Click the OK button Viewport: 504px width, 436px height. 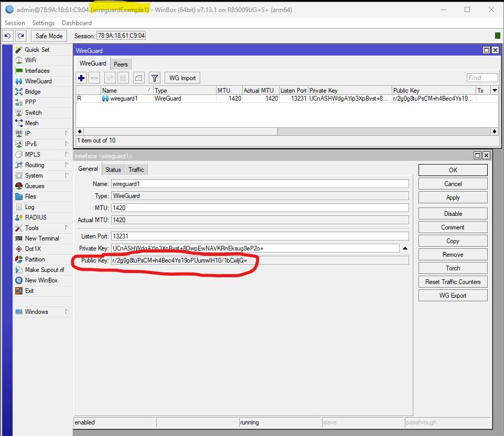pyautogui.click(x=453, y=170)
